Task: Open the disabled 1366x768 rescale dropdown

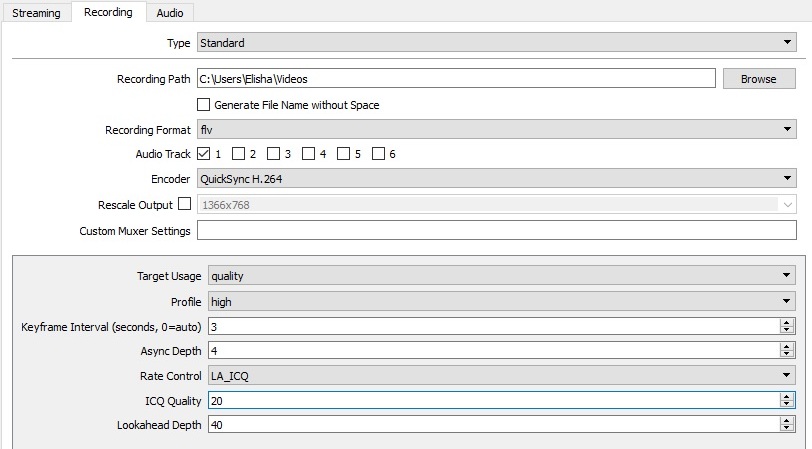Action: (x=497, y=205)
